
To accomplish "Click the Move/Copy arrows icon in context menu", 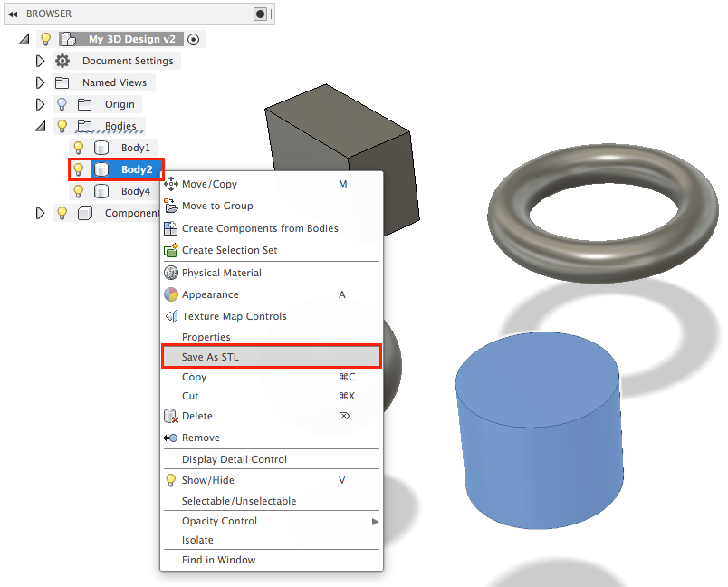I will (170, 184).
